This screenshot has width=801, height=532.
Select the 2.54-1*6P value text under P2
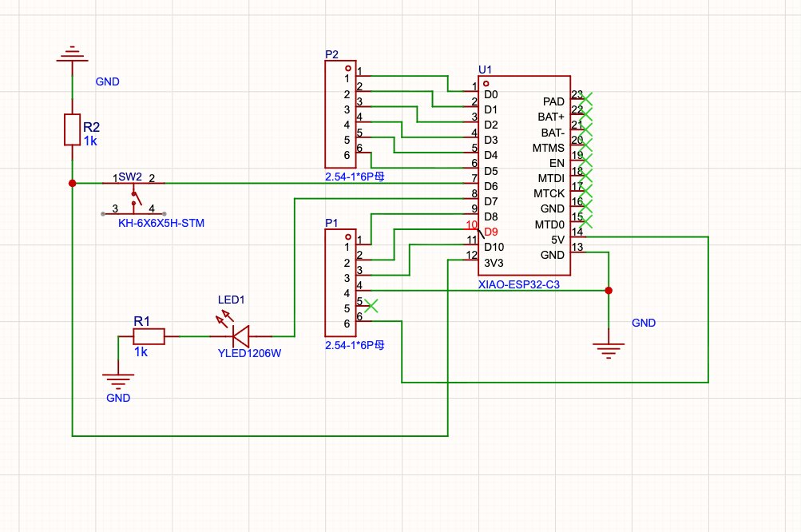(x=355, y=177)
